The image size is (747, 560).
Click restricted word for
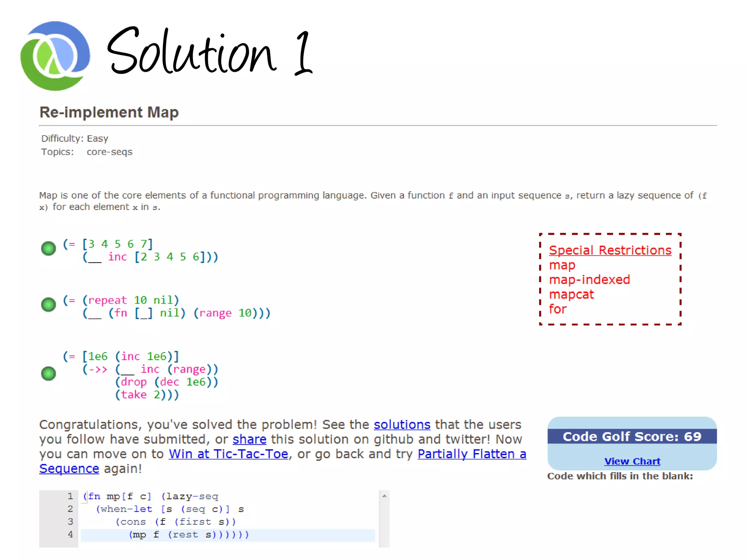558,309
